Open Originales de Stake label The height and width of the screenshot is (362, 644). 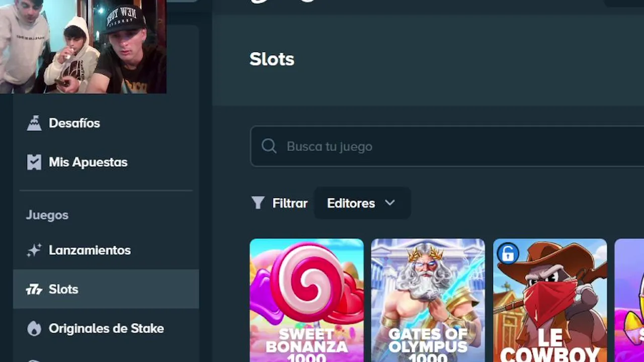pos(106,328)
